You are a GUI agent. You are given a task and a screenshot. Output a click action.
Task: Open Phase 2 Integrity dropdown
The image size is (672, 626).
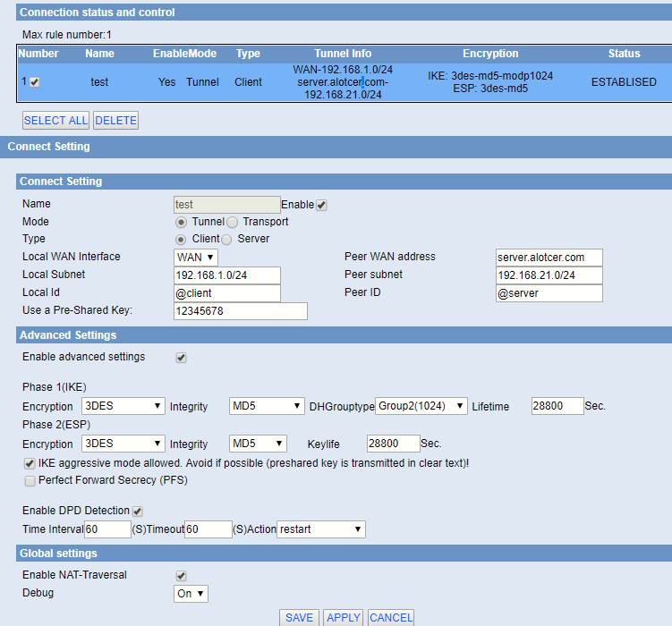click(258, 444)
